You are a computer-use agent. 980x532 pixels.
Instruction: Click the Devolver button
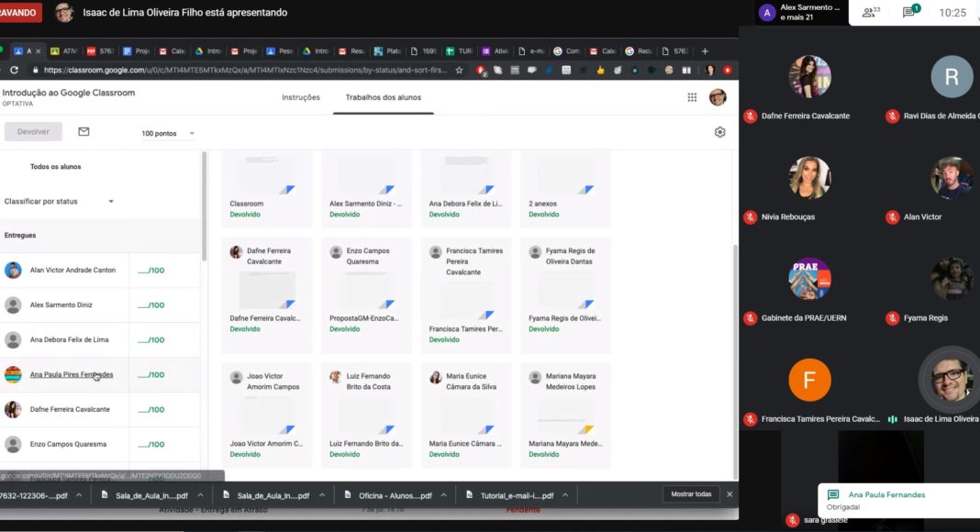click(x=33, y=132)
